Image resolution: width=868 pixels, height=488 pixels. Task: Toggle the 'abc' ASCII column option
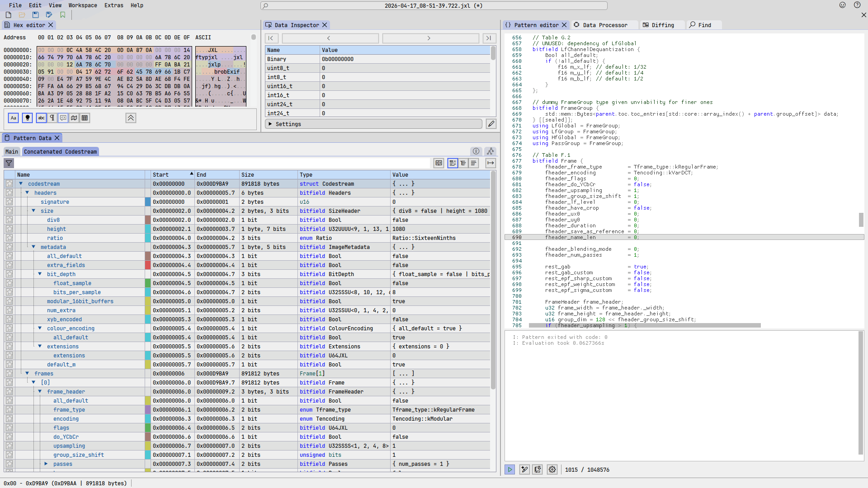41,118
